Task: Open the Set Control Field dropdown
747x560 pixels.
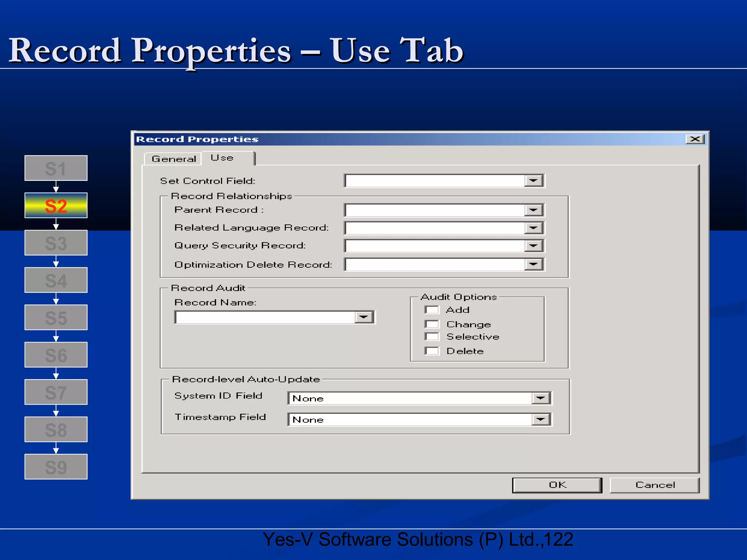Action: coord(534,181)
